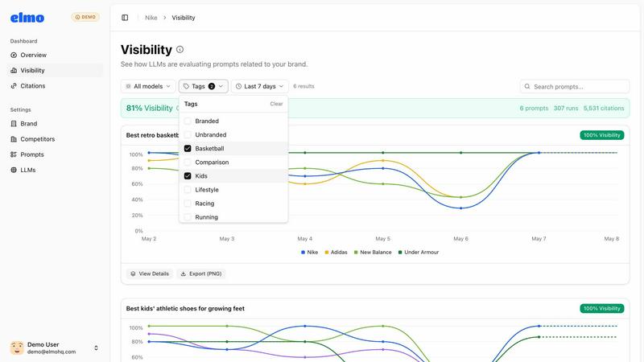Check the Unbranded tag checkbox

click(x=188, y=134)
